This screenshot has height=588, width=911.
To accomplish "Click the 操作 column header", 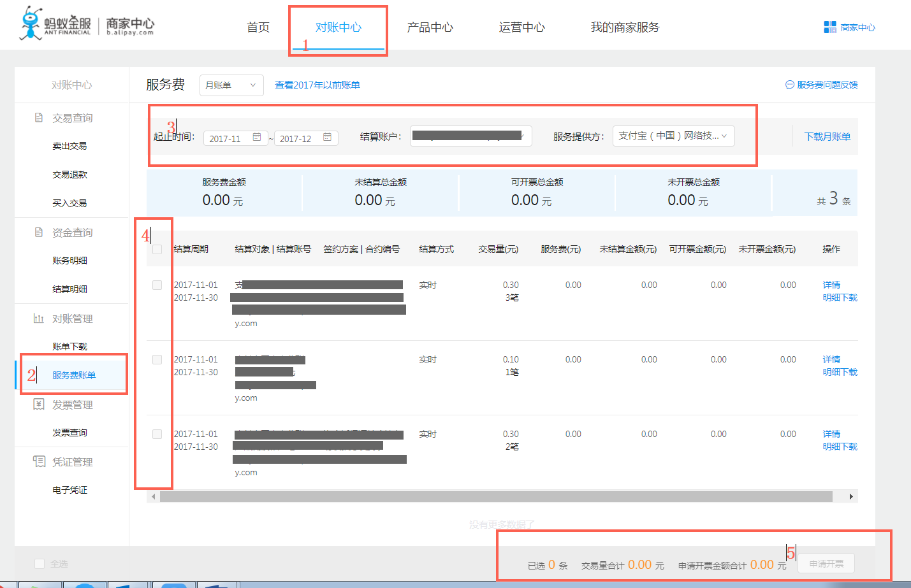I will point(831,249).
